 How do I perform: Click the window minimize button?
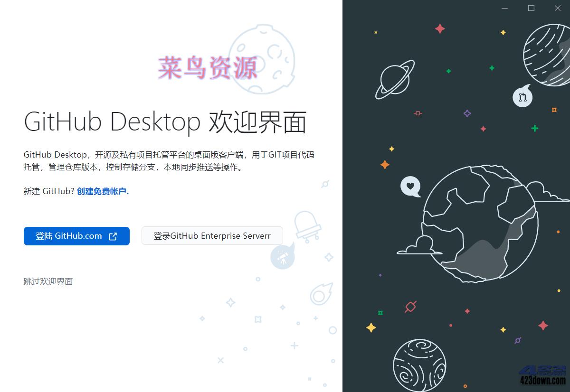(x=504, y=8)
